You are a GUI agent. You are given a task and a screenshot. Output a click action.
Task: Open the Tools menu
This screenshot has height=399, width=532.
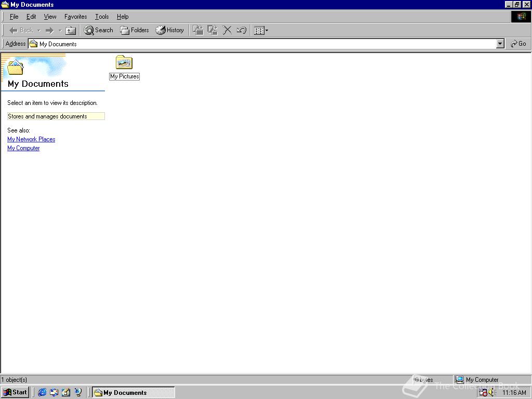point(101,17)
